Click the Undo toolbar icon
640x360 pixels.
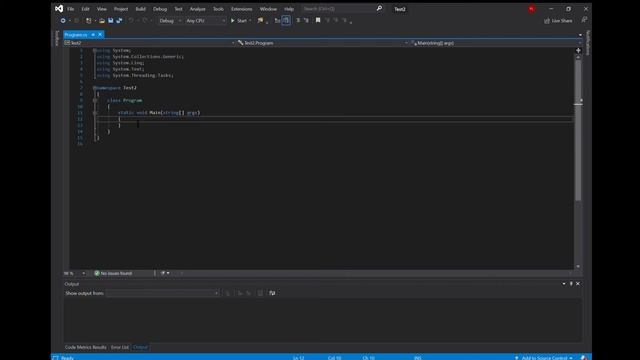[131, 20]
